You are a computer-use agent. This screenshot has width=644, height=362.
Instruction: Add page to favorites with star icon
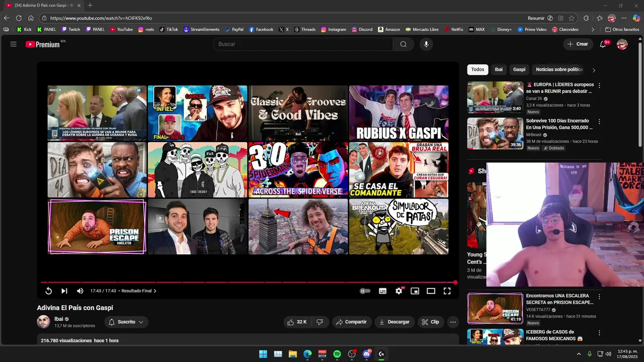click(x=572, y=18)
